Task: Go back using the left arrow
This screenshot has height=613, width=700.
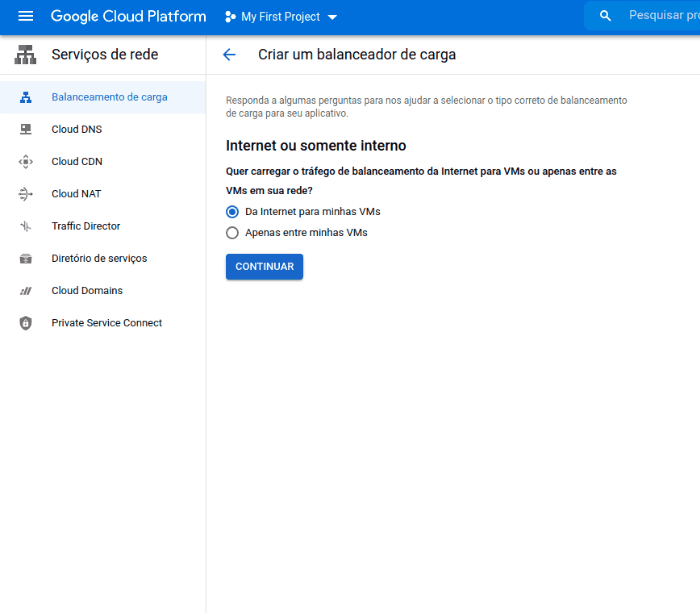Action: pyautogui.click(x=230, y=55)
